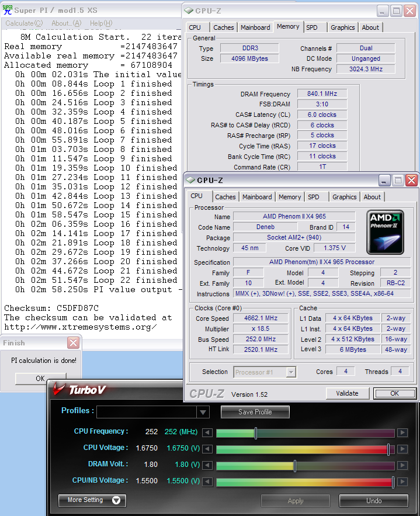Expand the More Setting panel
This screenshot has width=420, height=516.
click(x=92, y=500)
